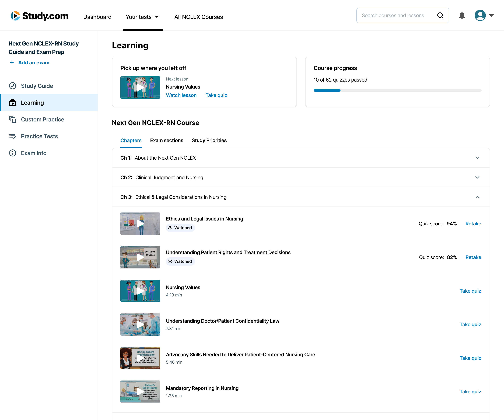Open the notifications bell

(x=462, y=16)
